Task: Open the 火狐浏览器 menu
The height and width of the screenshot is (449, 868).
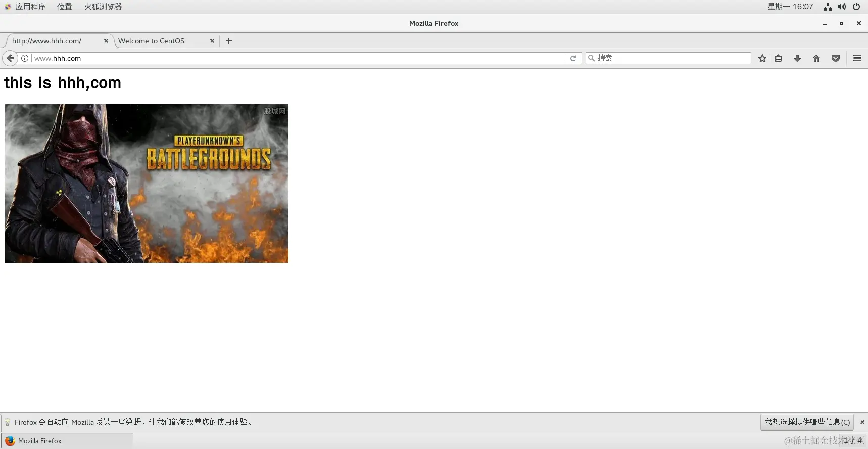Action: pyautogui.click(x=103, y=7)
